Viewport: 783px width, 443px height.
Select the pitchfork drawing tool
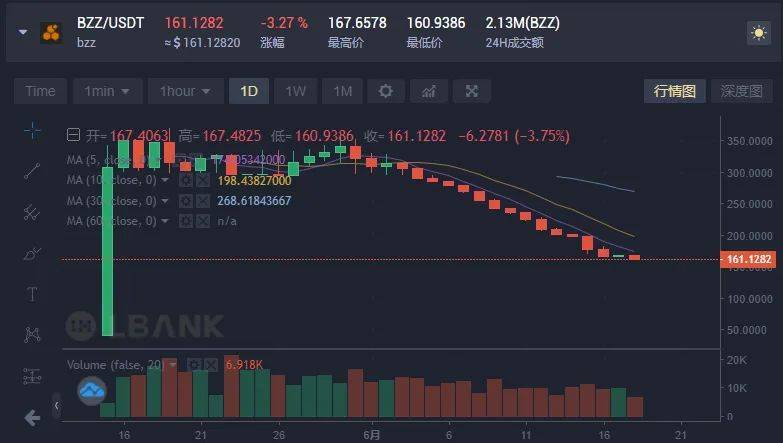32,213
